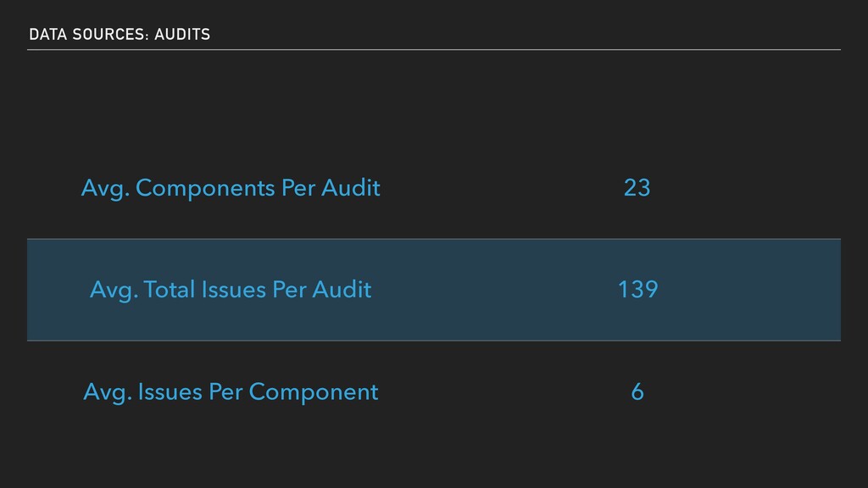Click the value 23 for components per audit
Screen dimensions: 868x488
637,187
